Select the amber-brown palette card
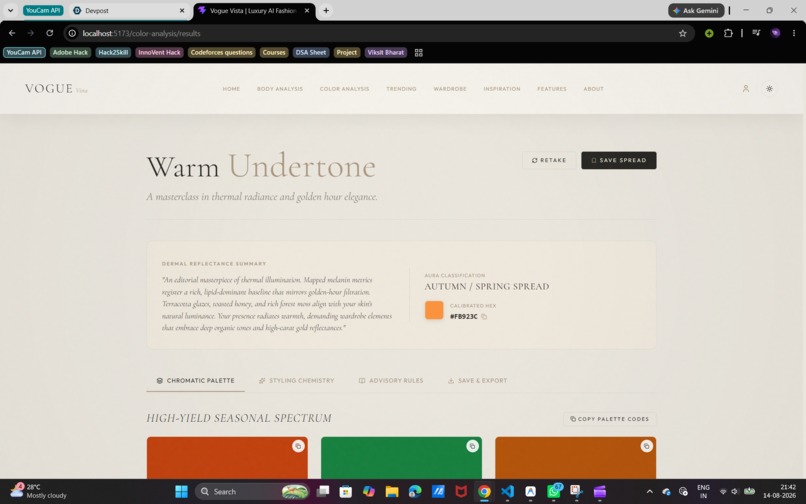Screen dimensions: 806x504 pyautogui.click(x=575, y=458)
